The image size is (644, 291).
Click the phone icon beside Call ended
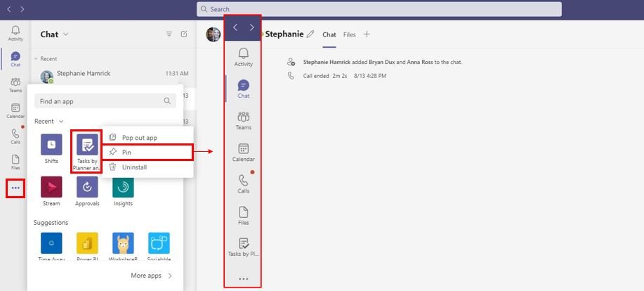(x=291, y=76)
